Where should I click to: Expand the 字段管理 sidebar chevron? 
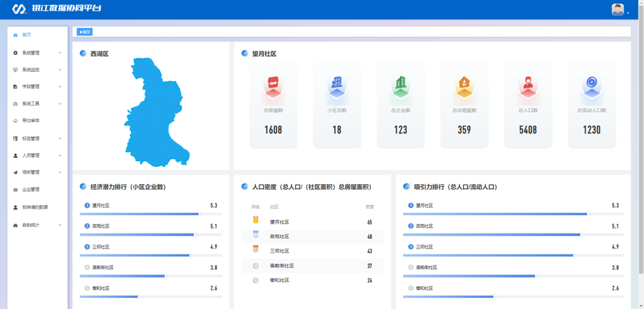tap(60, 87)
